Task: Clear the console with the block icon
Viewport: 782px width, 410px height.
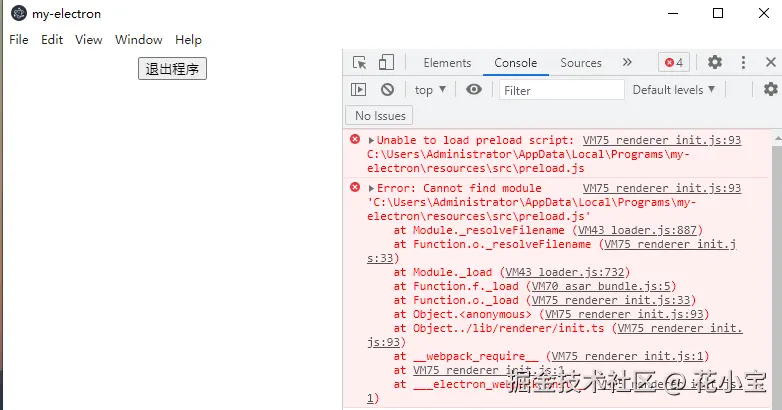Action: pyautogui.click(x=387, y=90)
